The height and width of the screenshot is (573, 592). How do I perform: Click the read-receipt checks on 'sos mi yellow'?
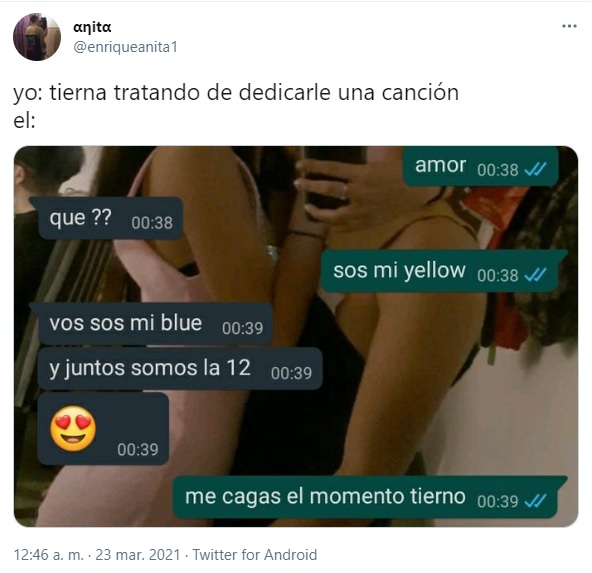[x=535, y=275]
